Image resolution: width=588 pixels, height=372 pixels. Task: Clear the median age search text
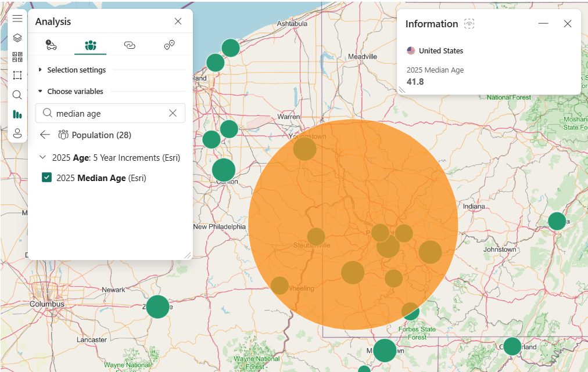173,113
